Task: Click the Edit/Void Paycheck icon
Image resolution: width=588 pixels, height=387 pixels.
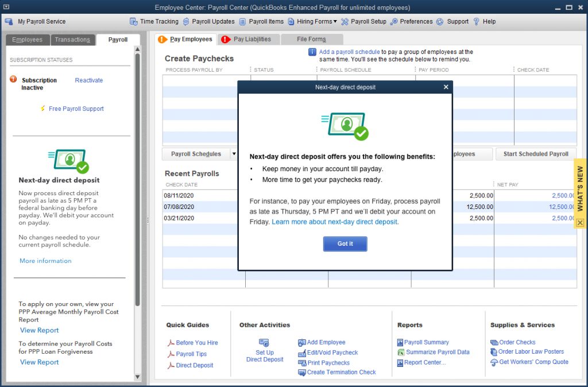Action: pyautogui.click(x=302, y=353)
